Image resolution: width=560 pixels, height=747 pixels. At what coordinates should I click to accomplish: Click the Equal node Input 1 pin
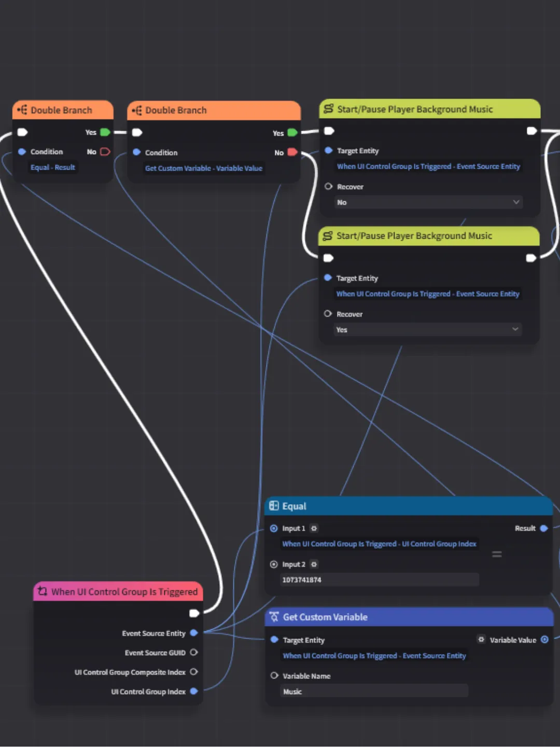point(274,528)
